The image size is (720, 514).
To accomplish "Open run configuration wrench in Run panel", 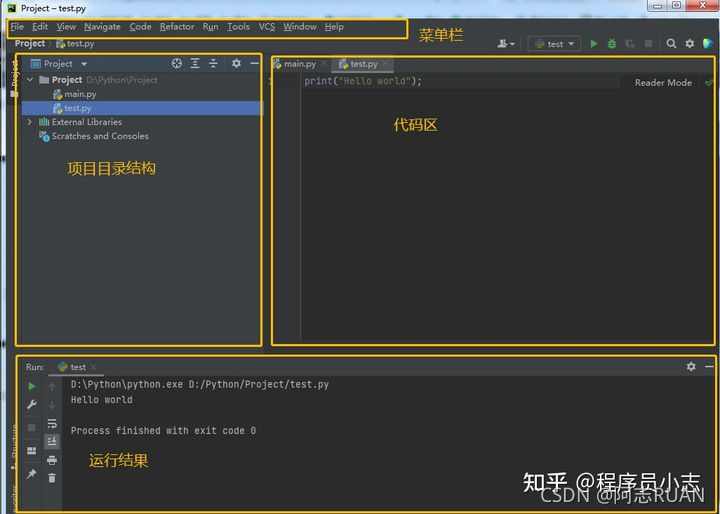I will click(32, 405).
